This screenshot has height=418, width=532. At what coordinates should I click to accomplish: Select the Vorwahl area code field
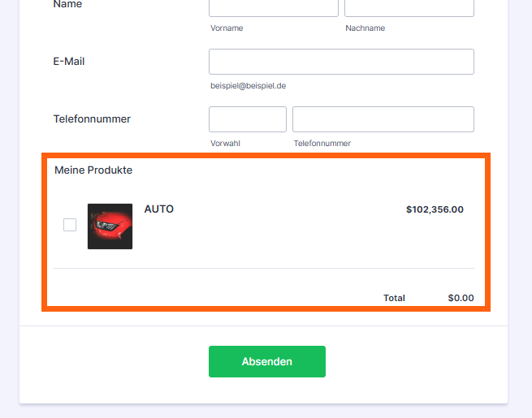248,119
